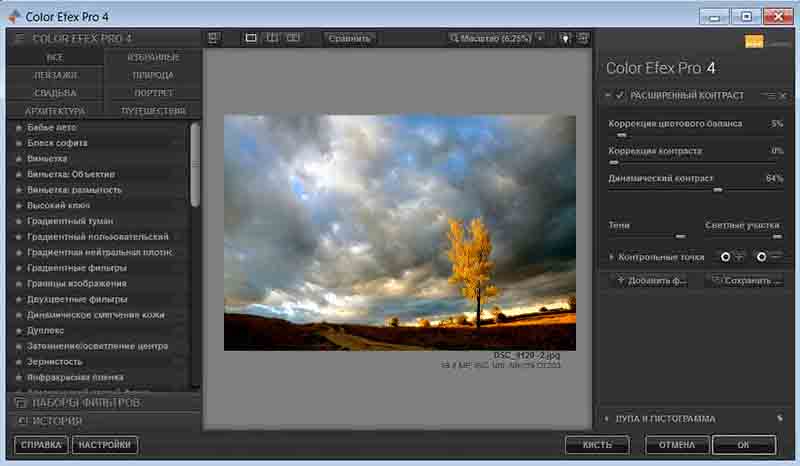Open the Путешествия category tab
800x466 pixels.
(x=153, y=111)
